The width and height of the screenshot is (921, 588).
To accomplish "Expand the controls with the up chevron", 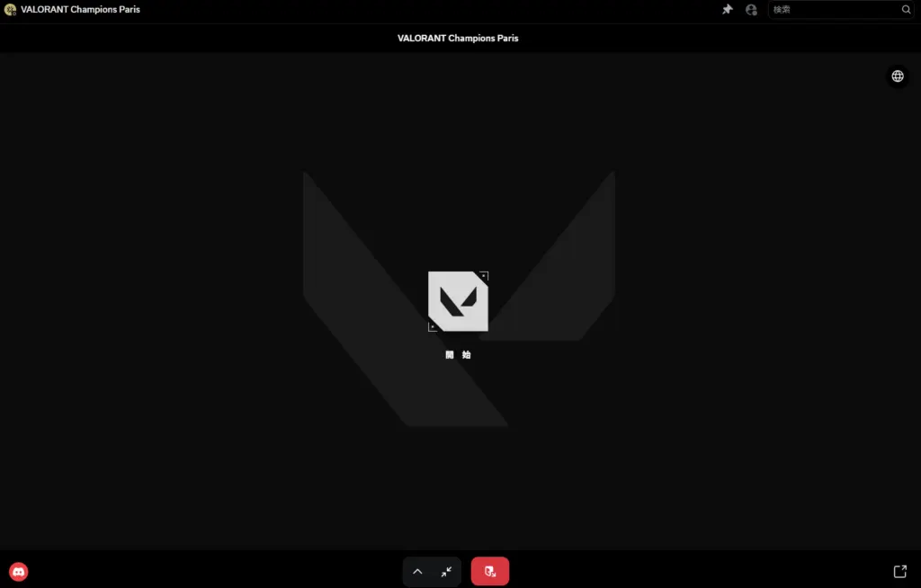I will (417, 572).
